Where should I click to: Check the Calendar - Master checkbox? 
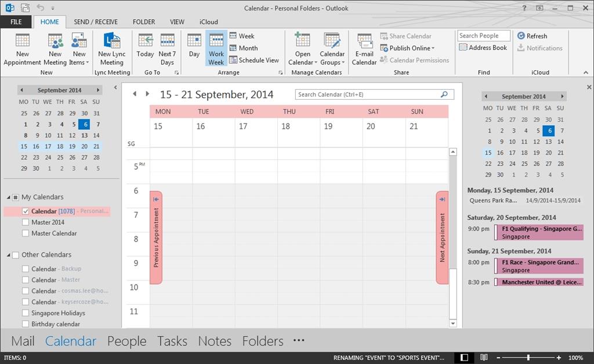pos(26,279)
